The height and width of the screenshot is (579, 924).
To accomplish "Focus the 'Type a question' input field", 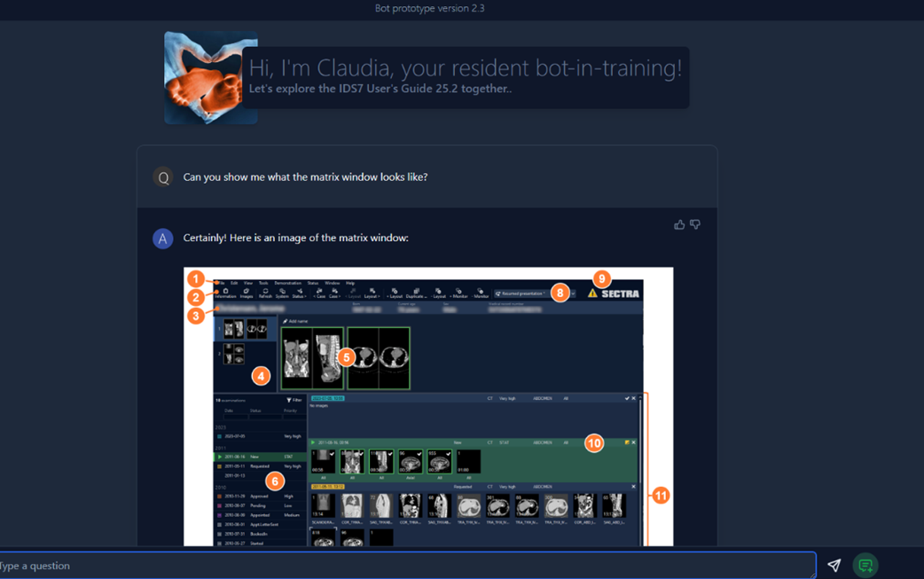I will pyautogui.click(x=407, y=566).
